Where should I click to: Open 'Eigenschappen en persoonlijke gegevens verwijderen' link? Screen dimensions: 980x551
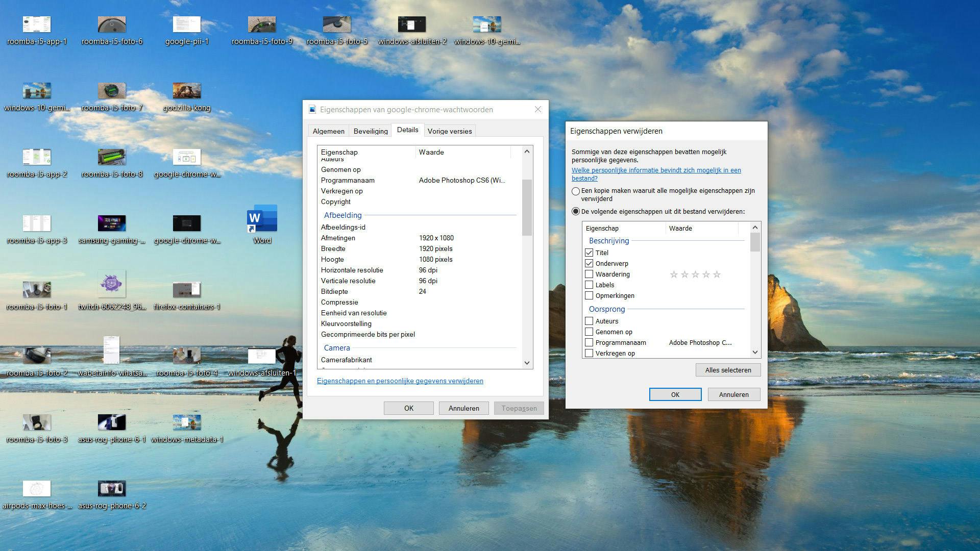click(400, 381)
